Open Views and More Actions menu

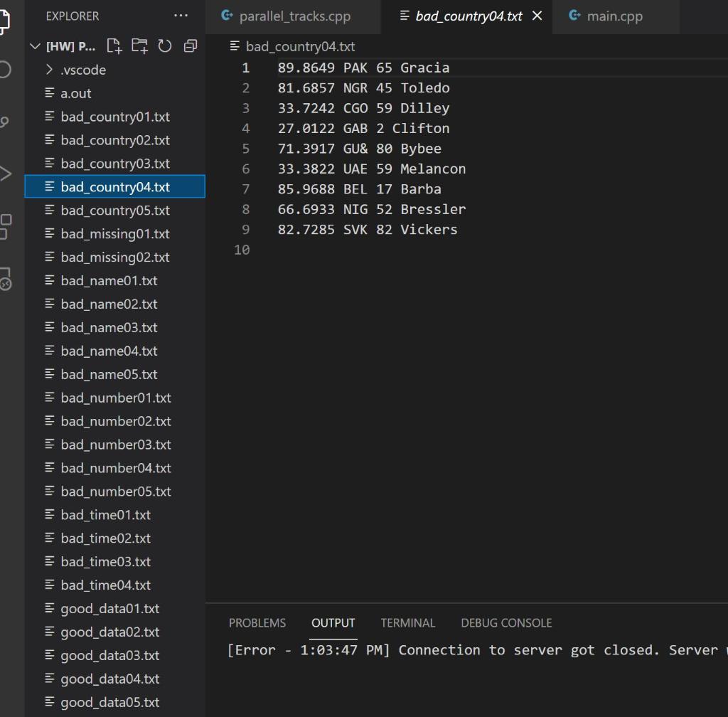click(180, 16)
